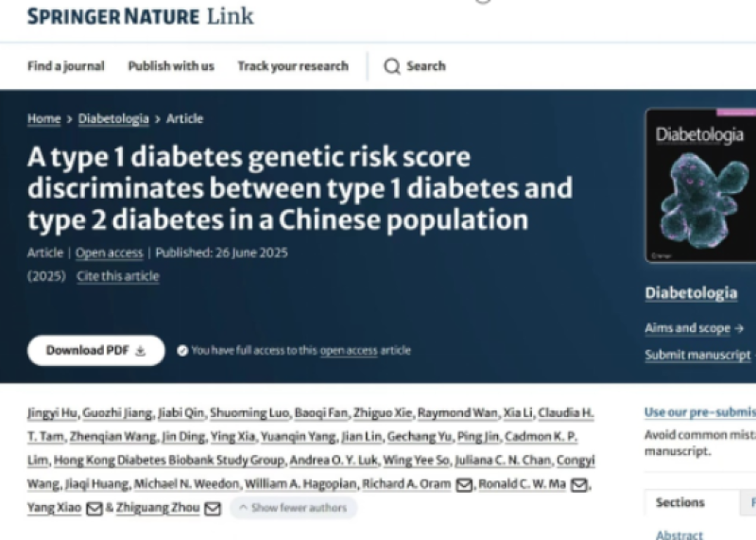Open the Find a journal menu
The width and height of the screenshot is (756, 540).
tap(66, 66)
